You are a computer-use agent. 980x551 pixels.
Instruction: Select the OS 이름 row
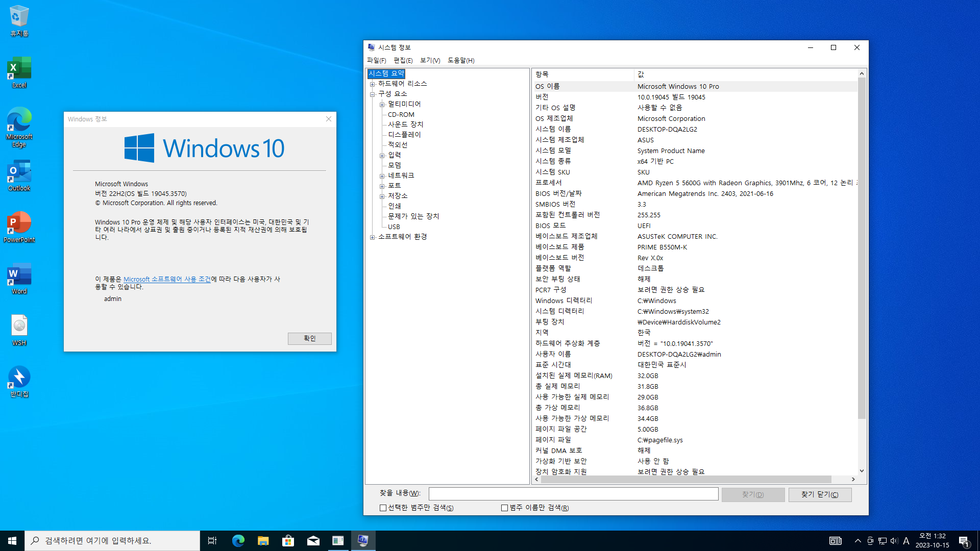[x=695, y=86]
